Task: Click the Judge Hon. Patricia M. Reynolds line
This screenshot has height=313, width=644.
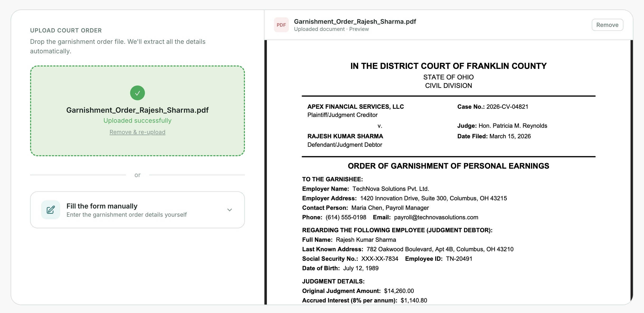Action: coord(502,126)
